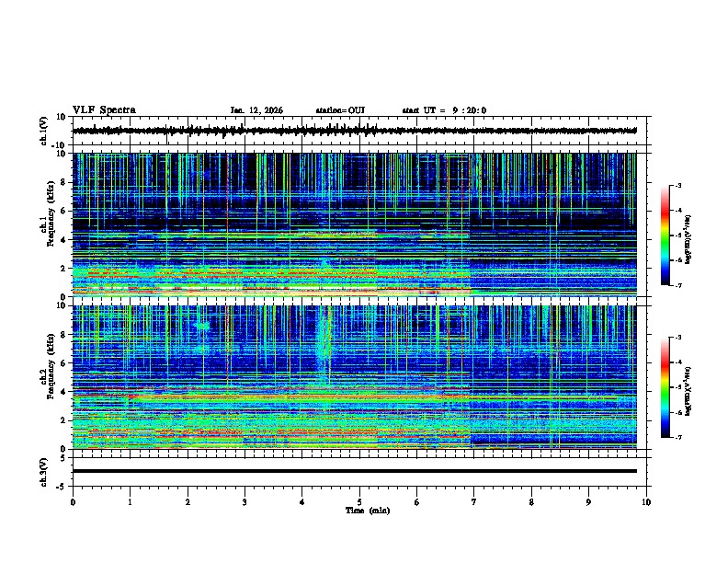
Task: Click the ch.1 voltage waveform trace
Action: pos(355,131)
